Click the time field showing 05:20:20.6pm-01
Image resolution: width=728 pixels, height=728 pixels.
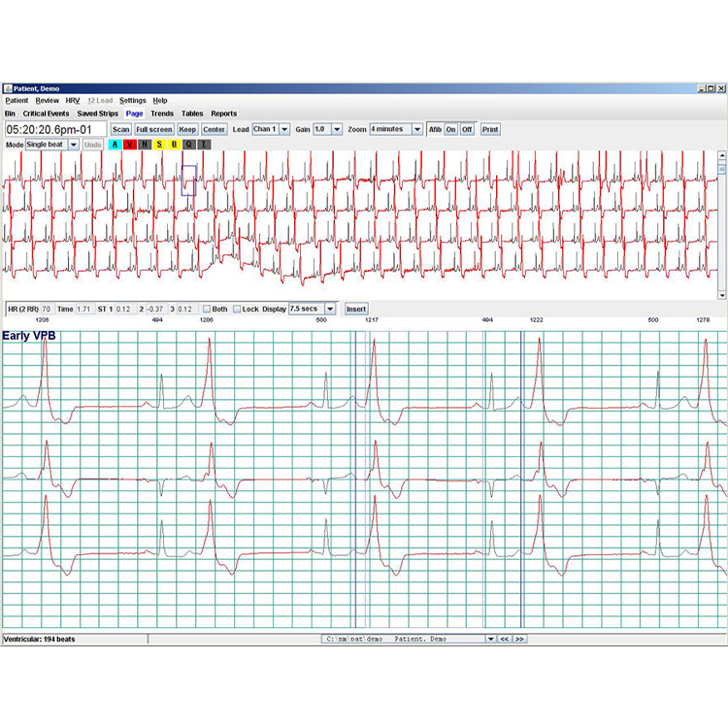coord(55,129)
